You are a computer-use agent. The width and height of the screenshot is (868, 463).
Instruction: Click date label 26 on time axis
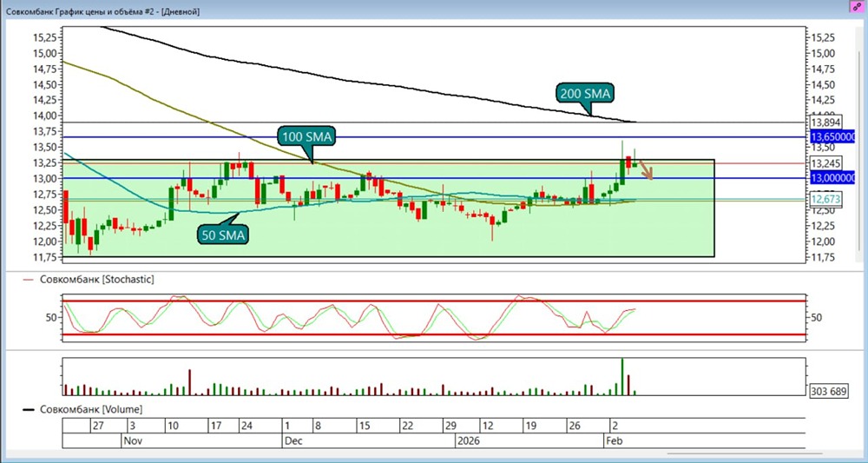(574, 427)
